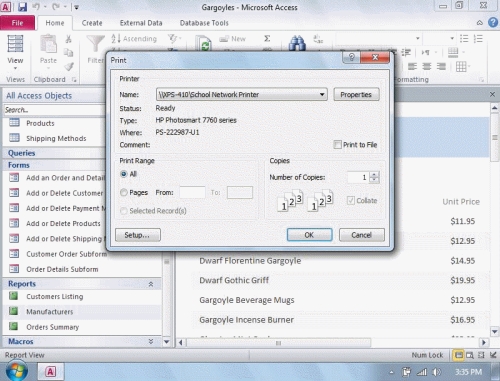Select the Pages print range radio button
Screen dimensions: 500x381
[x=124, y=192]
